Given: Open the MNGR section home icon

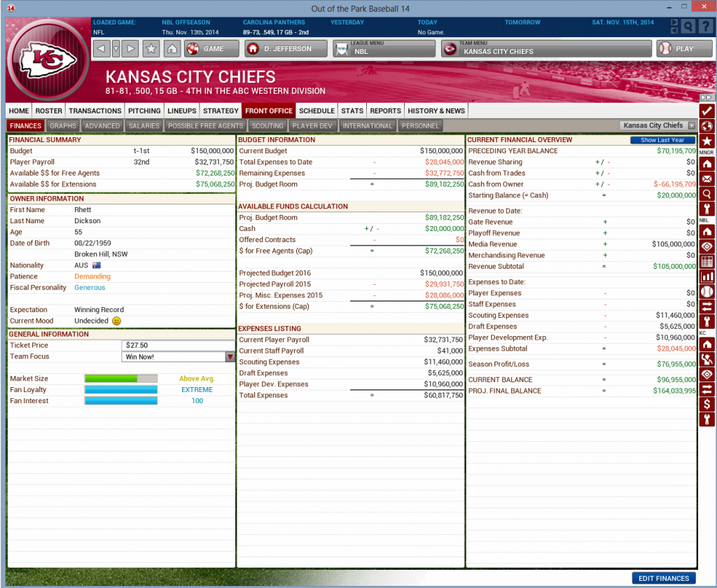Looking at the screenshot, I should pos(706,163).
